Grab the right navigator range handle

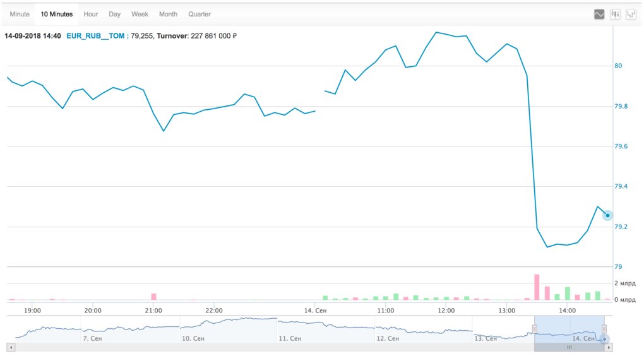point(604,329)
